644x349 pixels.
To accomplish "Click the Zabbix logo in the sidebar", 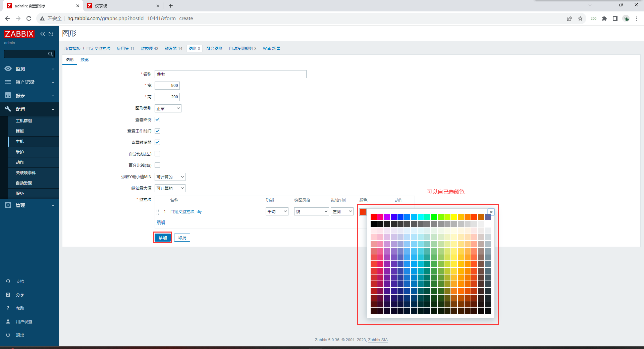I will tap(19, 34).
